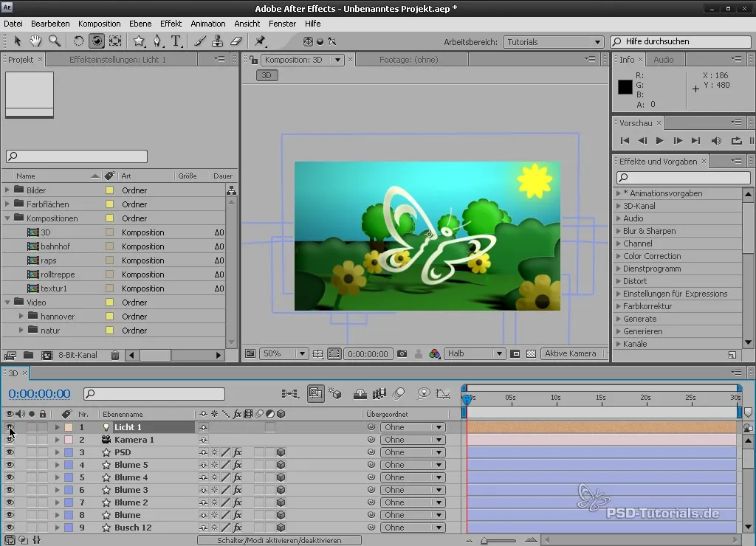Expand the Color Correction effects category
This screenshot has width=756, height=546.
pos(619,256)
